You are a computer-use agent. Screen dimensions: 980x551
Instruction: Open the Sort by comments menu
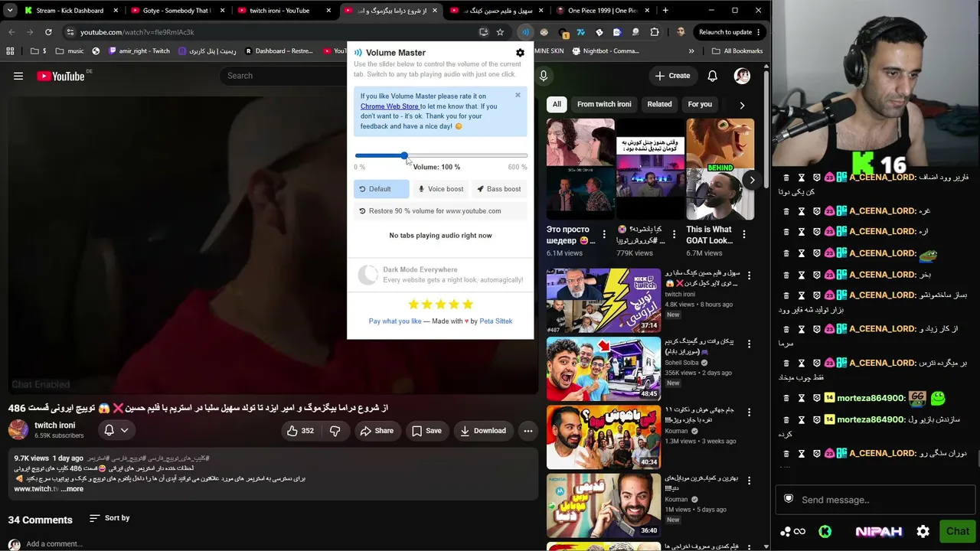click(109, 518)
